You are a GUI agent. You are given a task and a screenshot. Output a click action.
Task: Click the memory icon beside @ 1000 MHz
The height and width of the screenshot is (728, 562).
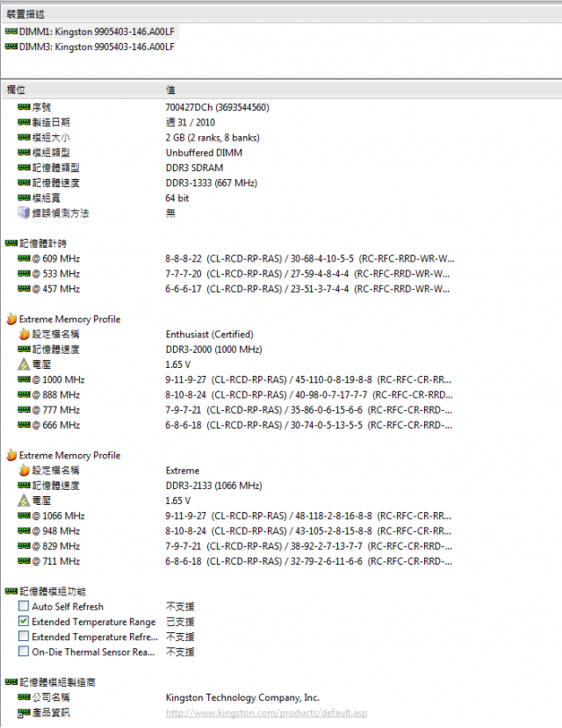click(x=24, y=379)
